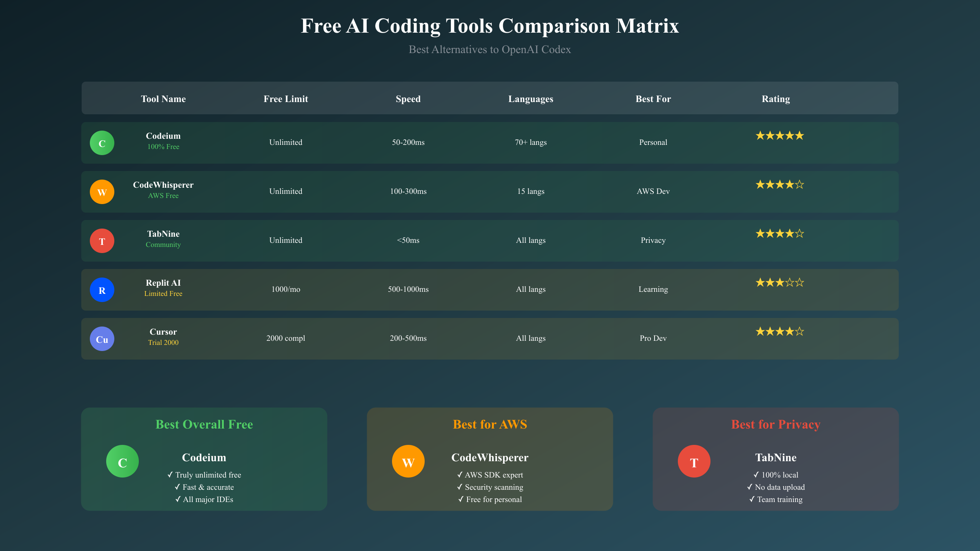This screenshot has width=980, height=551.
Task: Click the Tool Name column header
Action: pyautogui.click(x=163, y=99)
